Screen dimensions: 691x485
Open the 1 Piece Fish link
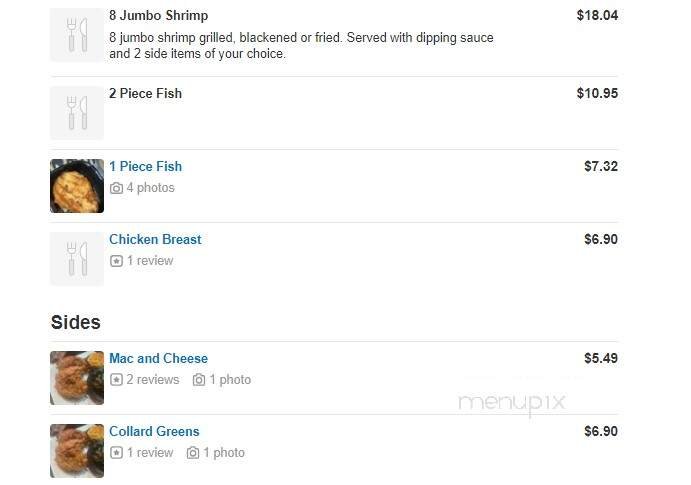pos(145,167)
